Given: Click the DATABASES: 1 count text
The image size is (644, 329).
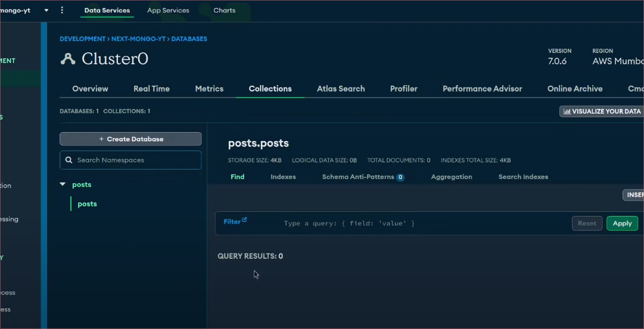Looking at the screenshot, I should (x=79, y=111).
